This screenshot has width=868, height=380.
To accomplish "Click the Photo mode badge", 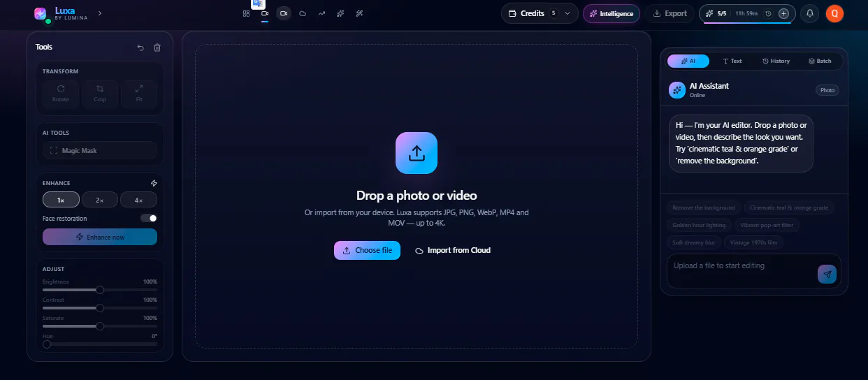I will click(827, 90).
